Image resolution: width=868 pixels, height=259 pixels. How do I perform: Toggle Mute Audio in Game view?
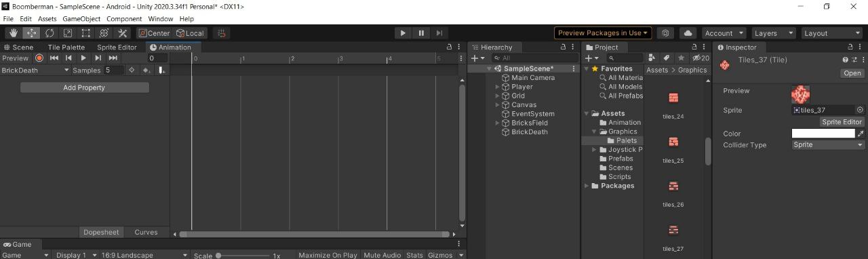coord(382,255)
